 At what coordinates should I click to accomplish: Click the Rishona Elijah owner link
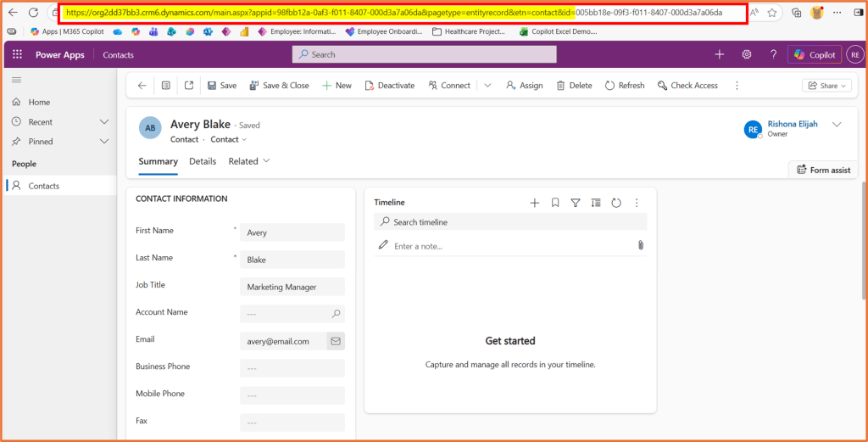tap(793, 124)
